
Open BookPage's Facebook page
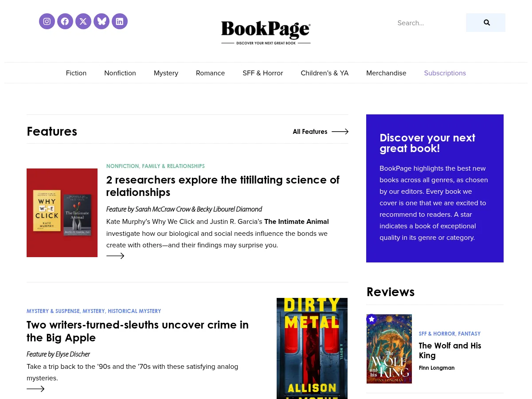tap(65, 21)
